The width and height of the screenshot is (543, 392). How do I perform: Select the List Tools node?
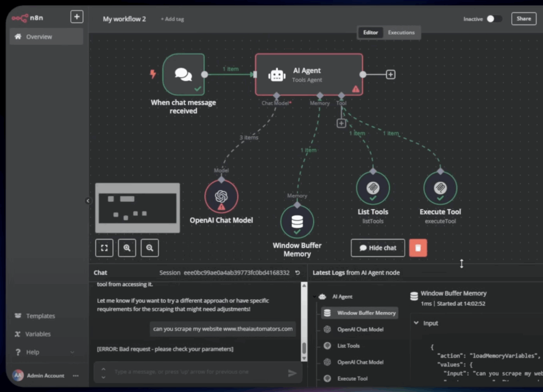(x=373, y=188)
